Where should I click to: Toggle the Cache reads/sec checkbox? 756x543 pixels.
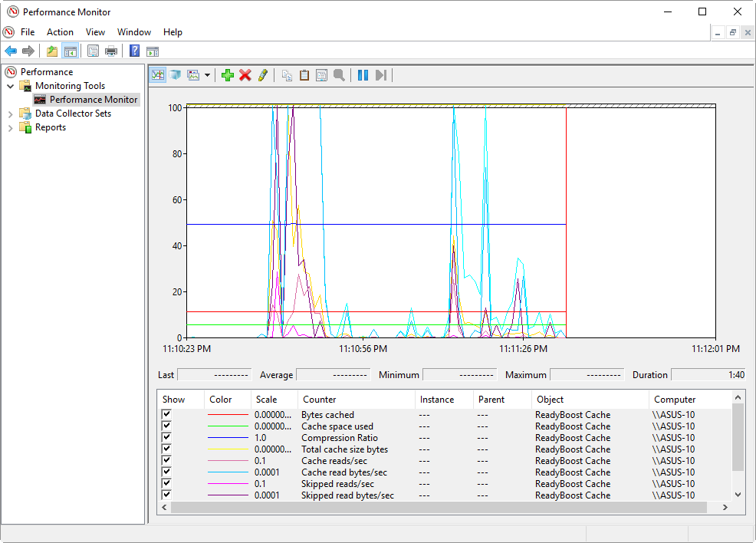point(166,461)
